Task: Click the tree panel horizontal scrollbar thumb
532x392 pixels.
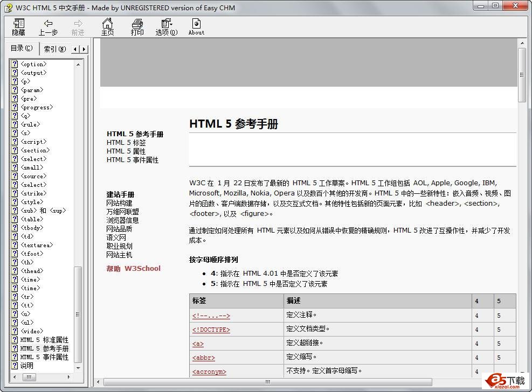Action: pyautogui.click(x=29, y=377)
